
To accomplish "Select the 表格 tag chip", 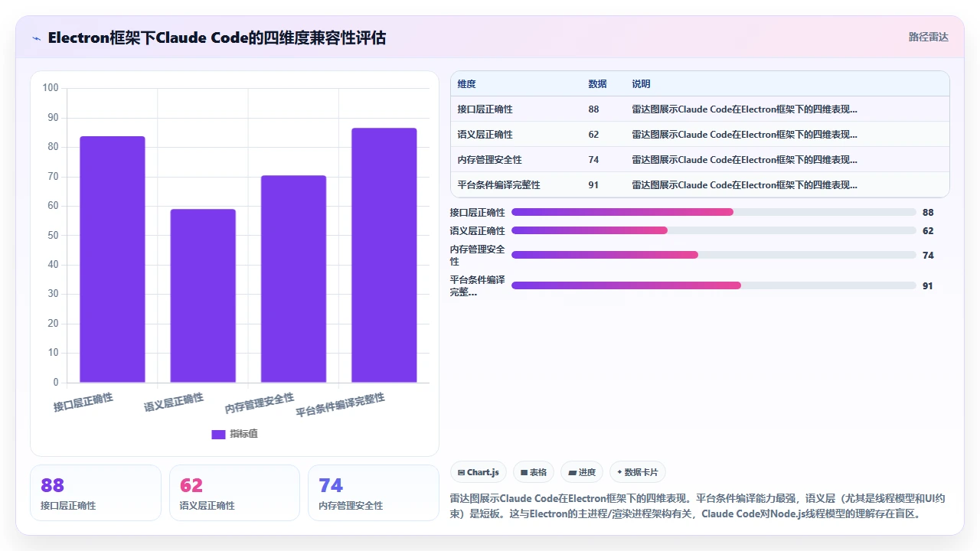I will point(534,472).
